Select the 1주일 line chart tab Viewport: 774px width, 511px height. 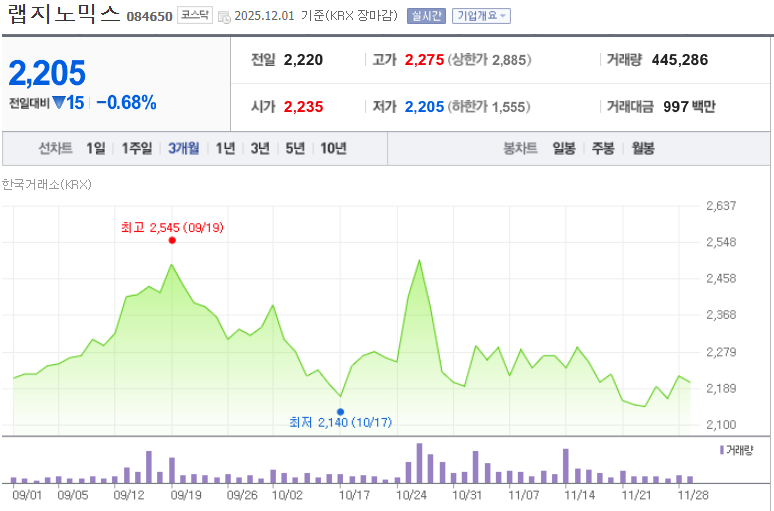pos(137,148)
